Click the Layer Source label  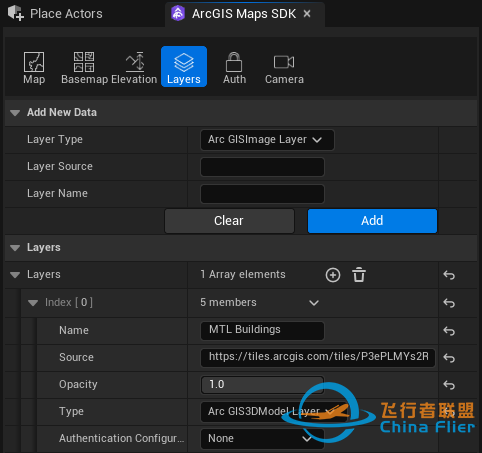tap(60, 166)
